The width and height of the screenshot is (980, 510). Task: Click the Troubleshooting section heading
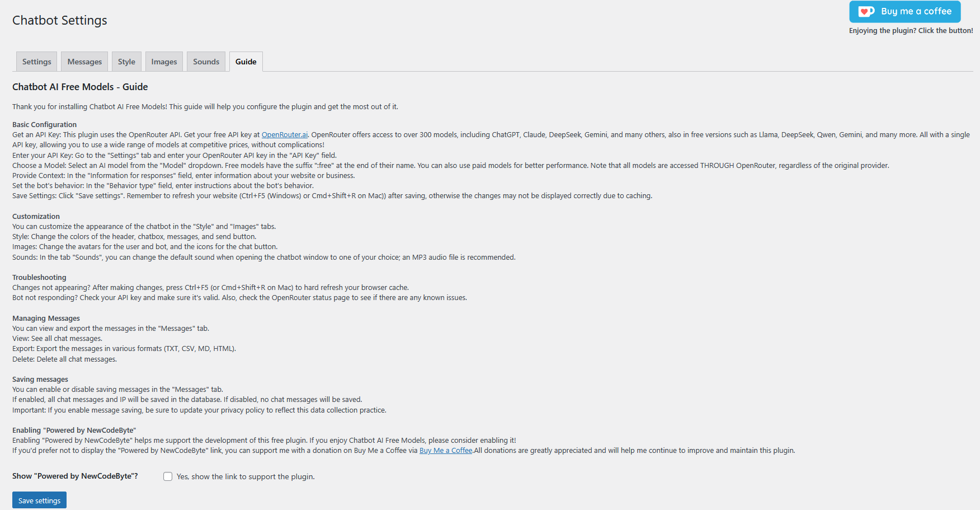pyautogui.click(x=39, y=278)
